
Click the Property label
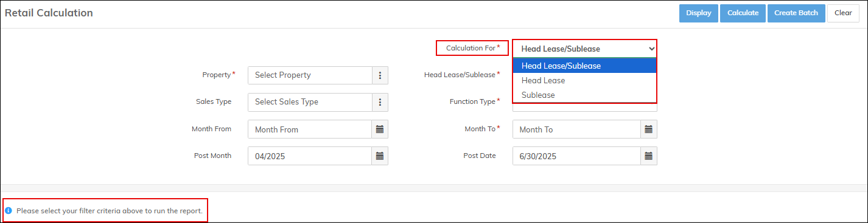pyautogui.click(x=217, y=75)
